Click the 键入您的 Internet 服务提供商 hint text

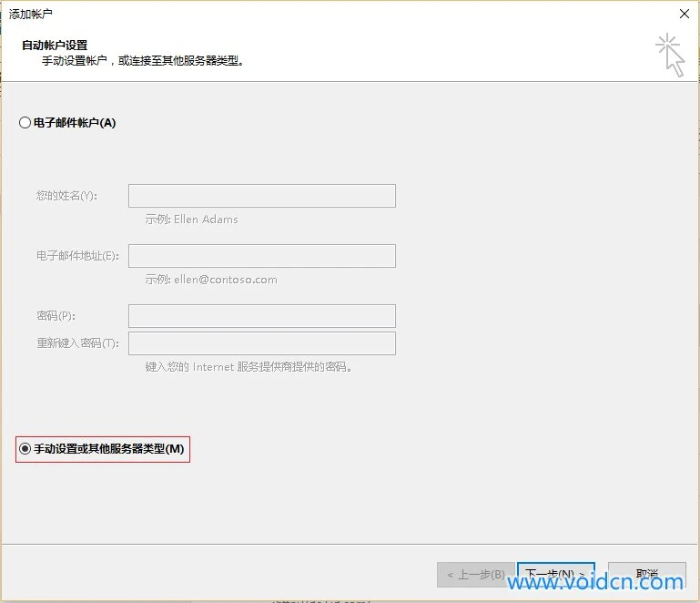pyautogui.click(x=249, y=367)
